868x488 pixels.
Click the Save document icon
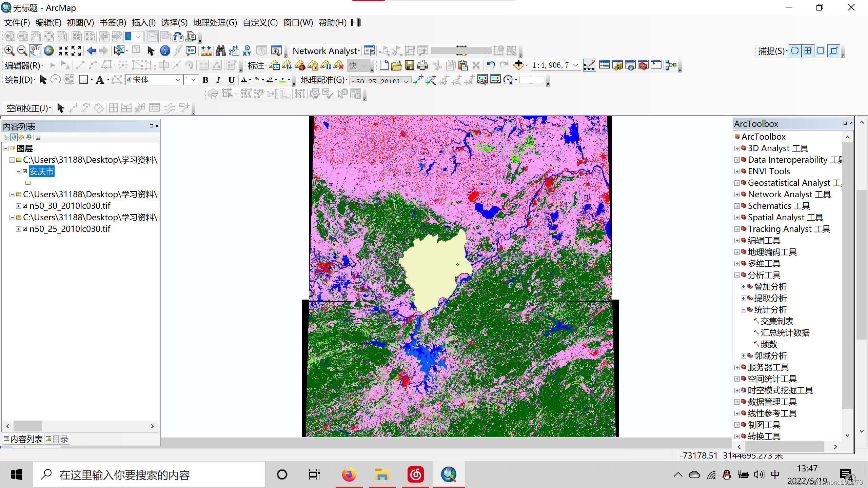pos(409,65)
